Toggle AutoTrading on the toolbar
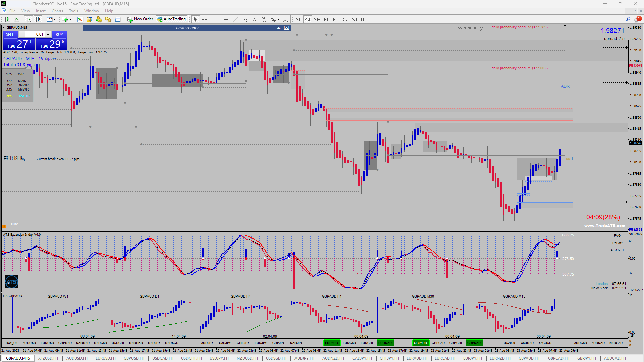The image size is (644, 362). (x=171, y=19)
